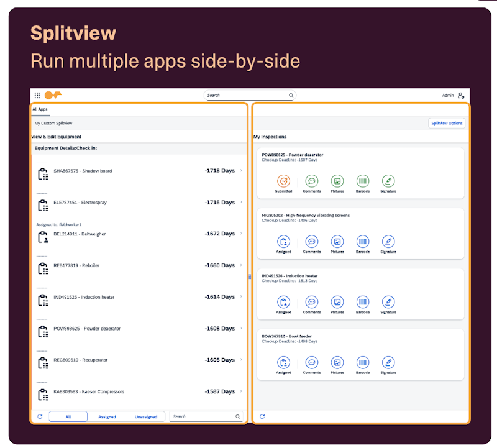Expand ELE787451 Electrospray row chevron
This screenshot has width=497, height=448.
pyautogui.click(x=241, y=202)
